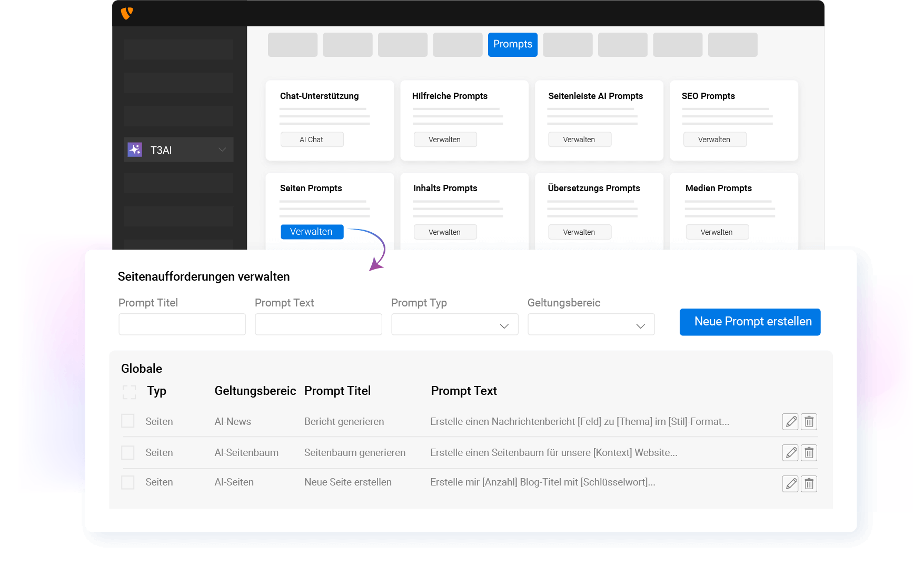The height and width of the screenshot is (565, 924).
Task: Open the Prompt Typ dropdown
Action: pos(454,324)
